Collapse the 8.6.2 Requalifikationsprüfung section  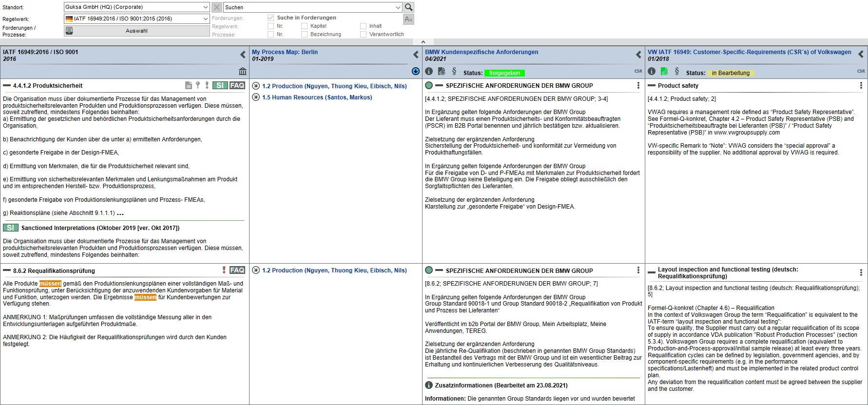point(7,270)
